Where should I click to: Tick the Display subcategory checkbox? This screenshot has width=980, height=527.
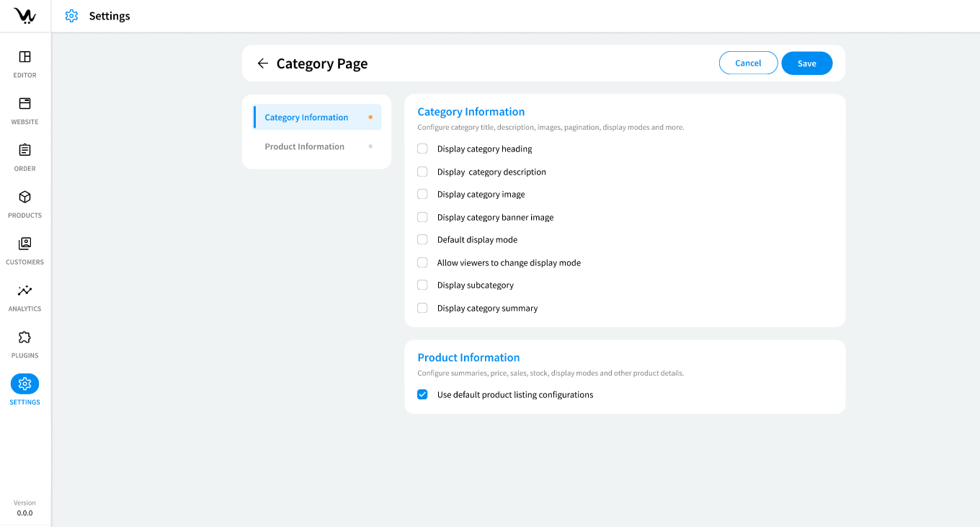(x=422, y=285)
